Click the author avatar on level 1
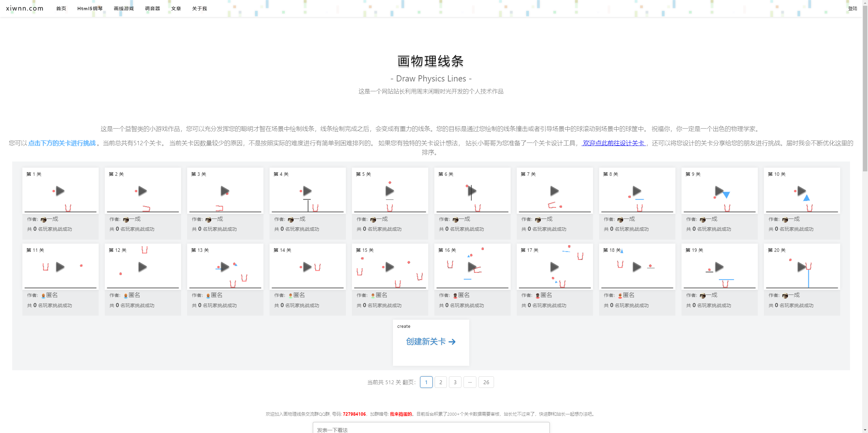Viewport: 868px width, 433px height. point(43,219)
